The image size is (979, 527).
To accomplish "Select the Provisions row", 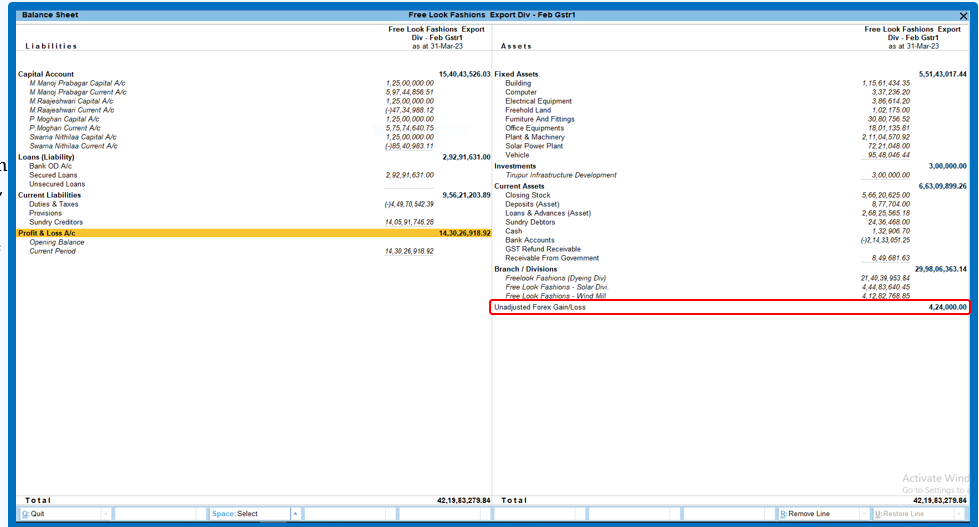I will pos(46,213).
